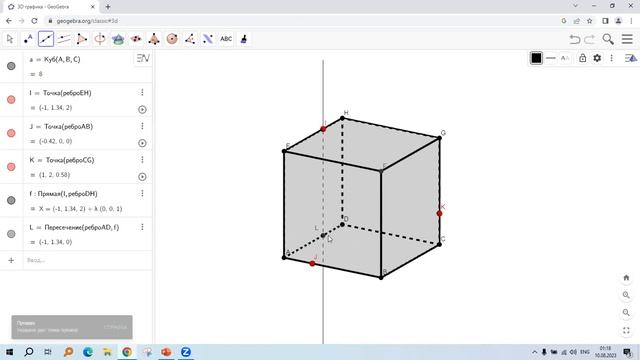The height and width of the screenshot is (360, 640).
Task: Open the style bar settings gear
Action: (x=597, y=58)
